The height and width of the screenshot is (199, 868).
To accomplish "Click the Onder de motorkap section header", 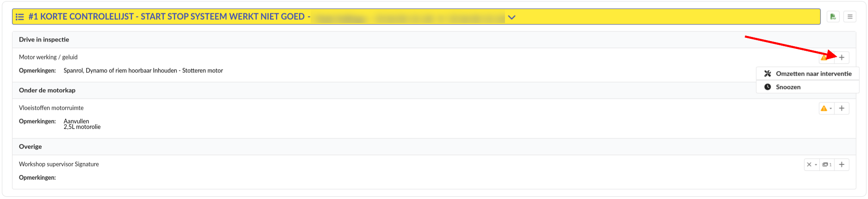I will (x=47, y=90).
